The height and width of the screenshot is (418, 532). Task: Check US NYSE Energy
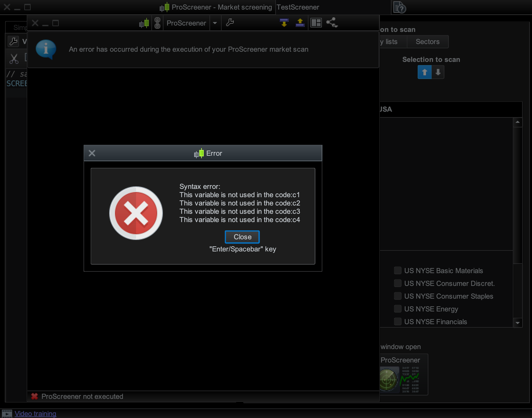click(x=398, y=309)
